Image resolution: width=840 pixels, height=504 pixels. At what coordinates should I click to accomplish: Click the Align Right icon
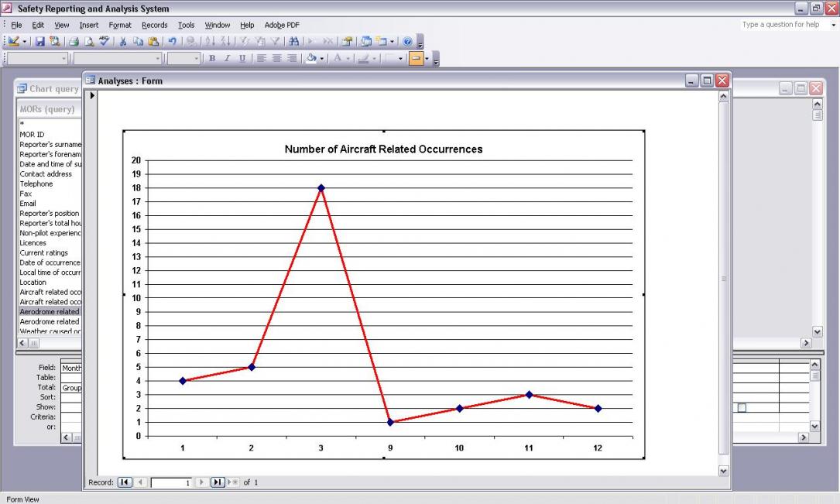(292, 58)
